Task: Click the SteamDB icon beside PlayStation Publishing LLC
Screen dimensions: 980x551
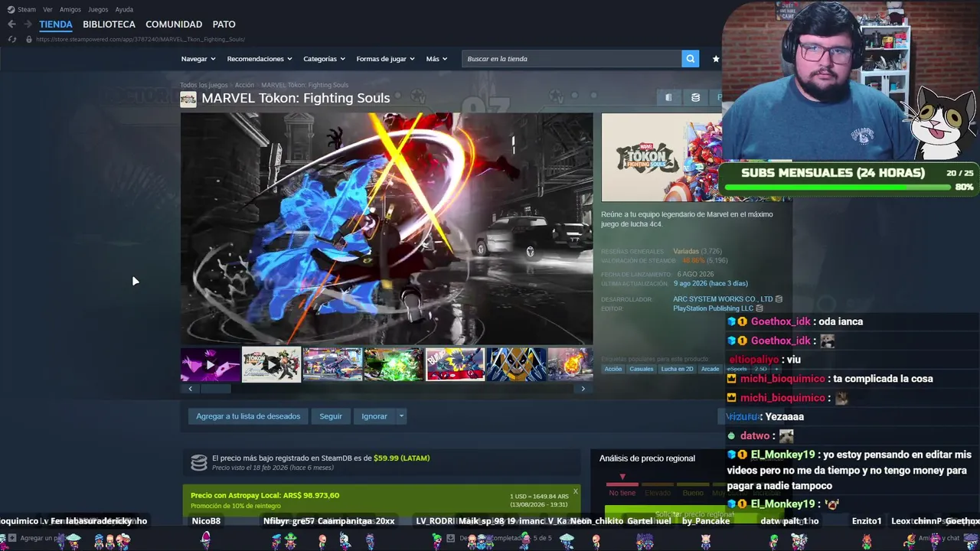Action: click(759, 308)
